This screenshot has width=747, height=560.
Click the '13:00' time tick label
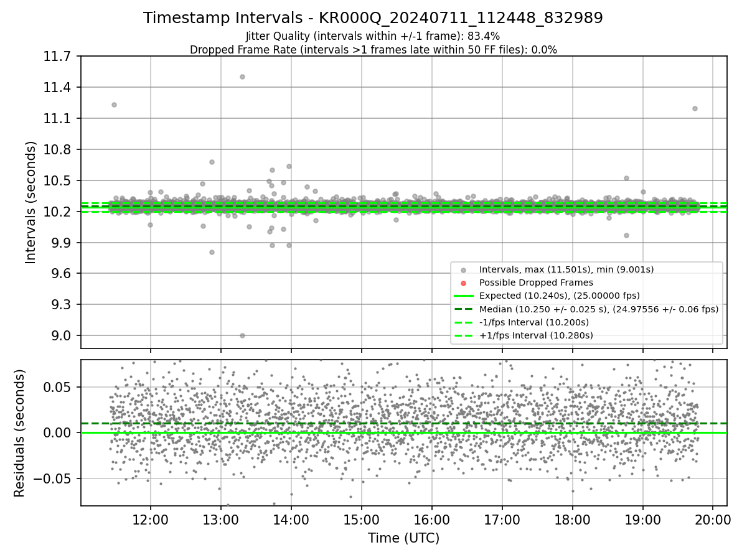click(221, 518)
